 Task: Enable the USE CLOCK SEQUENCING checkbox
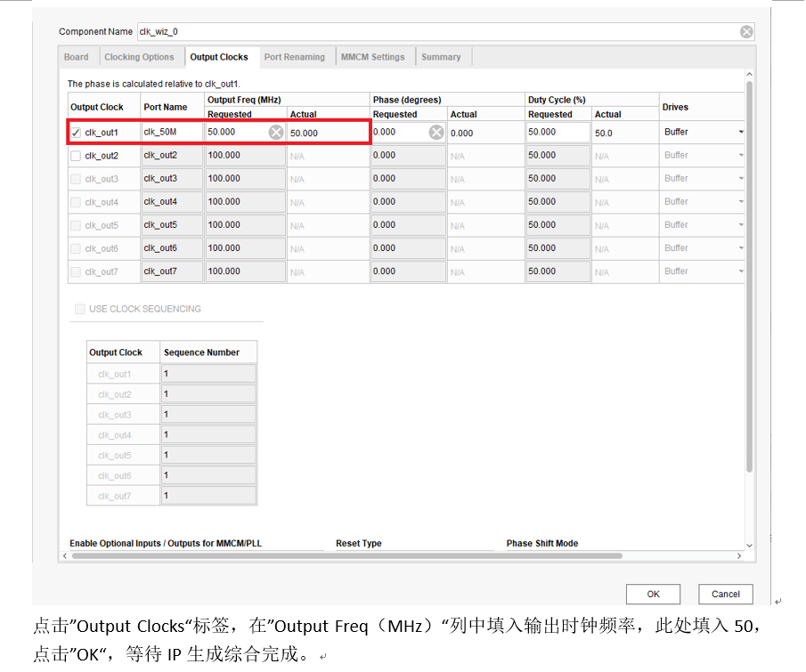(79, 309)
